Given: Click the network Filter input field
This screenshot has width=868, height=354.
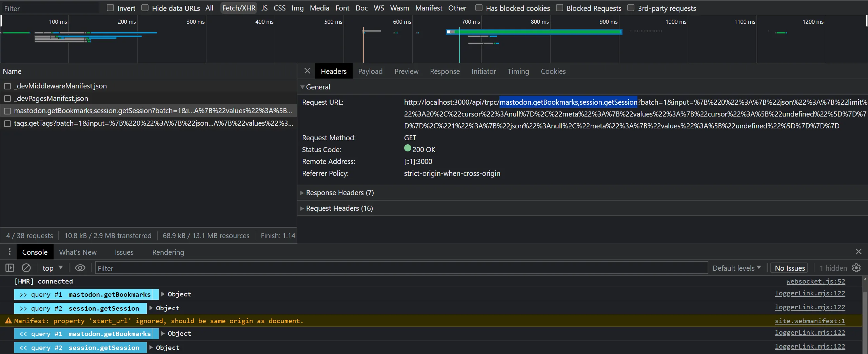Looking at the screenshot, I should [x=51, y=8].
